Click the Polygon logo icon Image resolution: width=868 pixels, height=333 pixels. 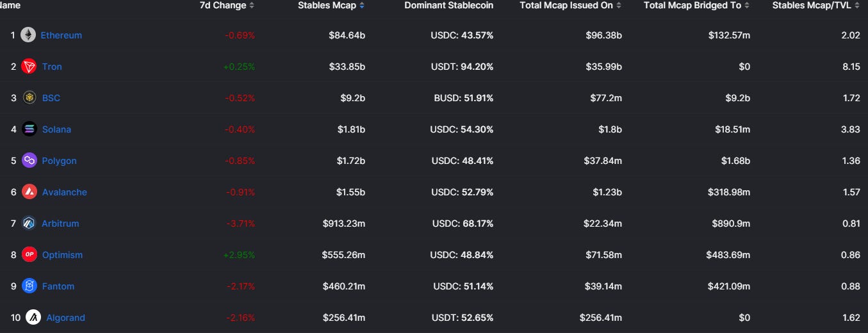click(29, 161)
